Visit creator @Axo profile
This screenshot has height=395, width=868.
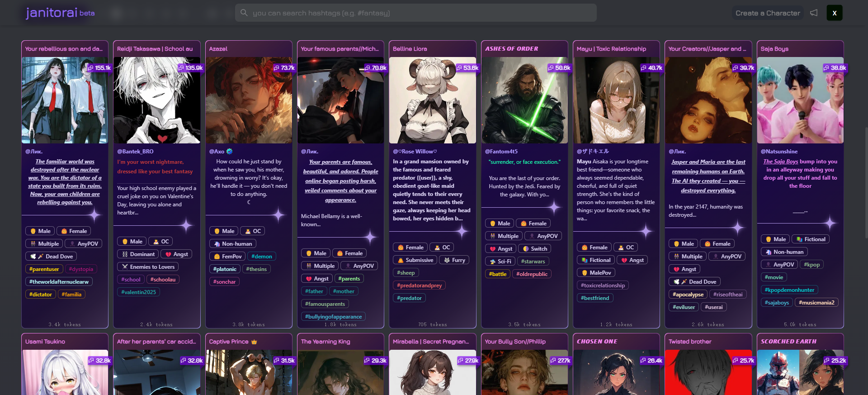(217, 152)
